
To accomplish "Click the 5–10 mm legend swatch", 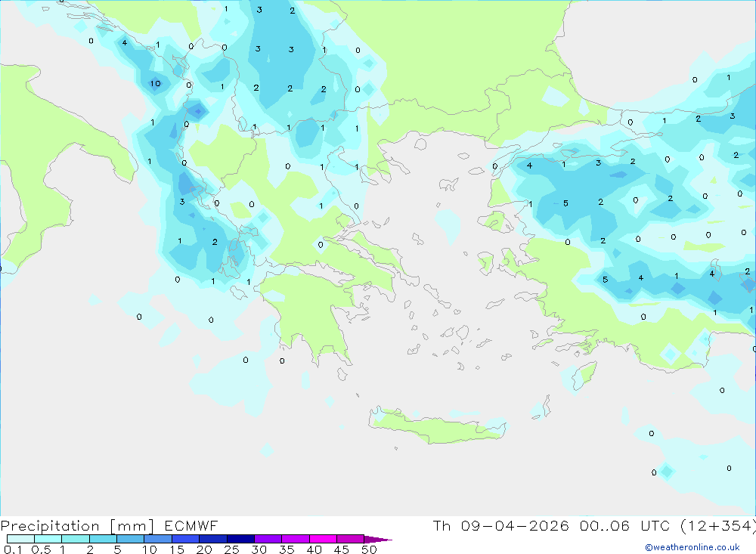I will [130, 539].
